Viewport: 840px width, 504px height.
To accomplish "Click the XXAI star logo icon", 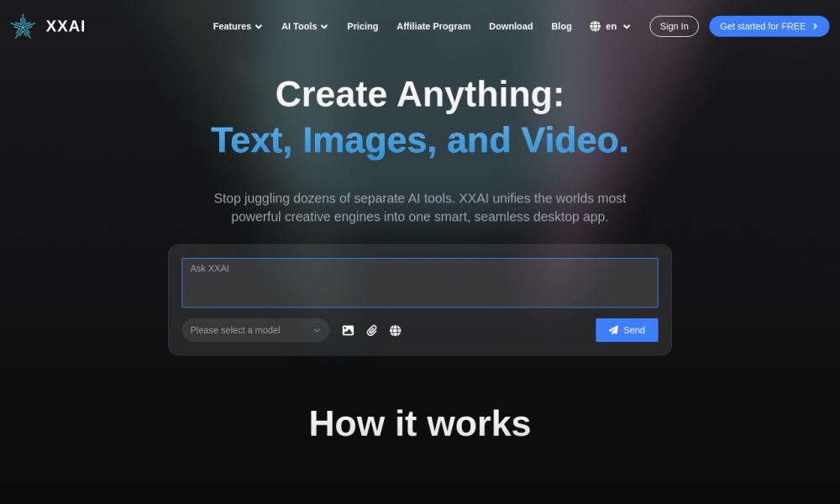I will 23,26.
